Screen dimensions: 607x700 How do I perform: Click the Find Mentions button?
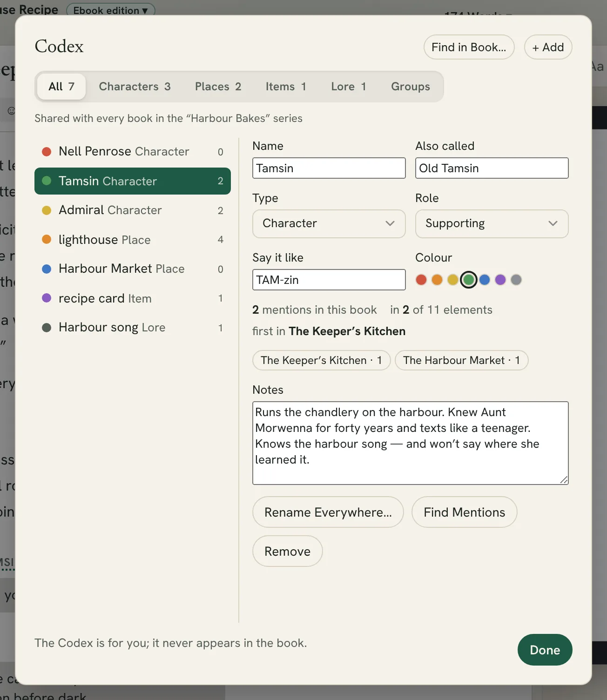pyautogui.click(x=464, y=512)
